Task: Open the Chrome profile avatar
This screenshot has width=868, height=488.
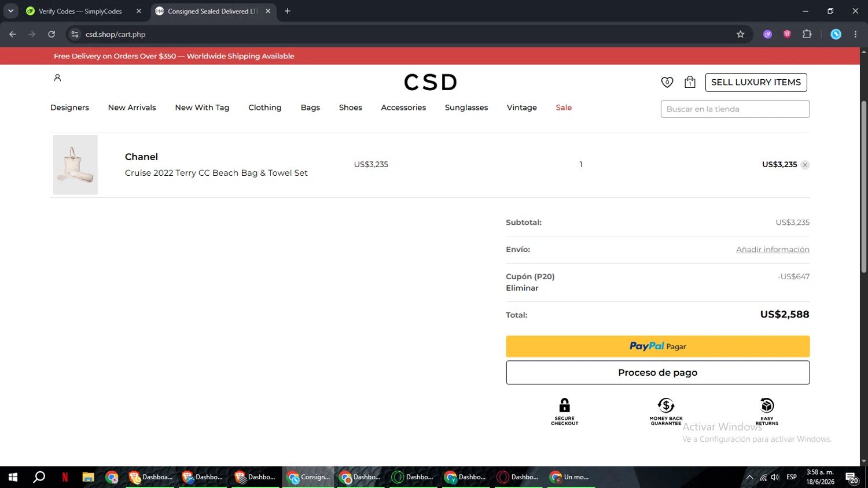Action: coord(836,34)
